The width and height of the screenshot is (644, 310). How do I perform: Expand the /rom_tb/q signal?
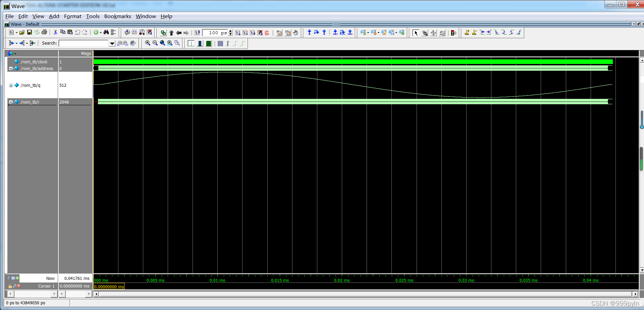(x=11, y=85)
